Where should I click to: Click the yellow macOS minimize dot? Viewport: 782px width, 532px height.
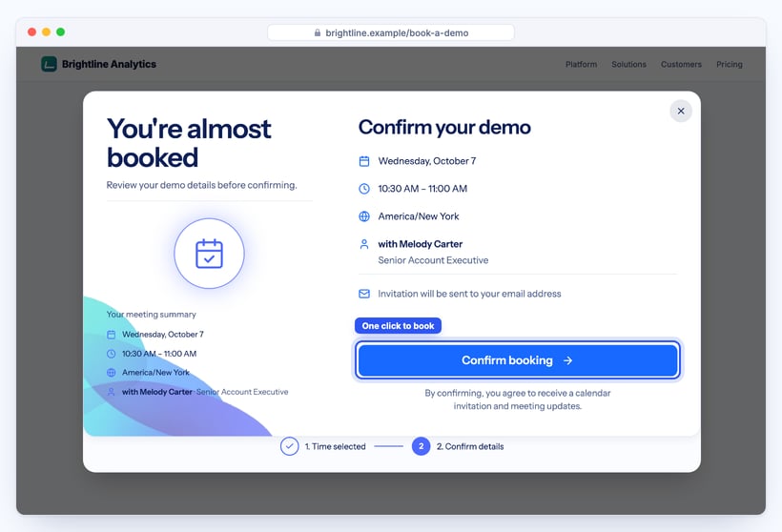pyautogui.click(x=47, y=31)
